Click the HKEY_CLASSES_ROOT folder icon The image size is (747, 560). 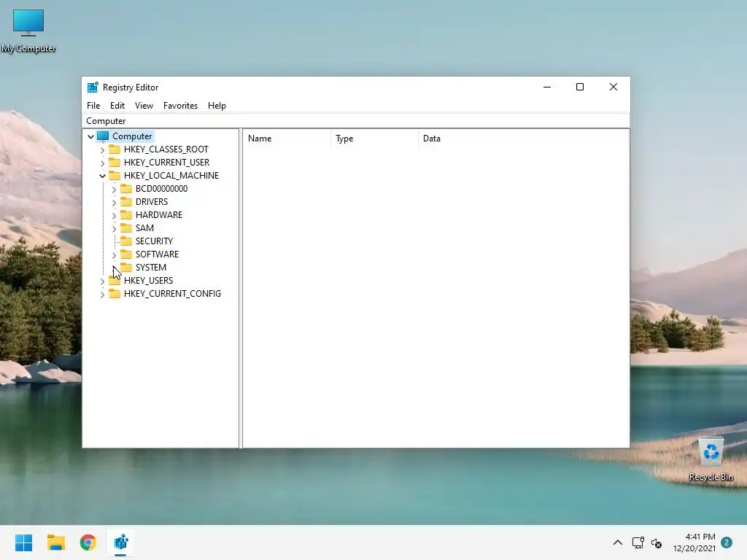click(x=115, y=149)
